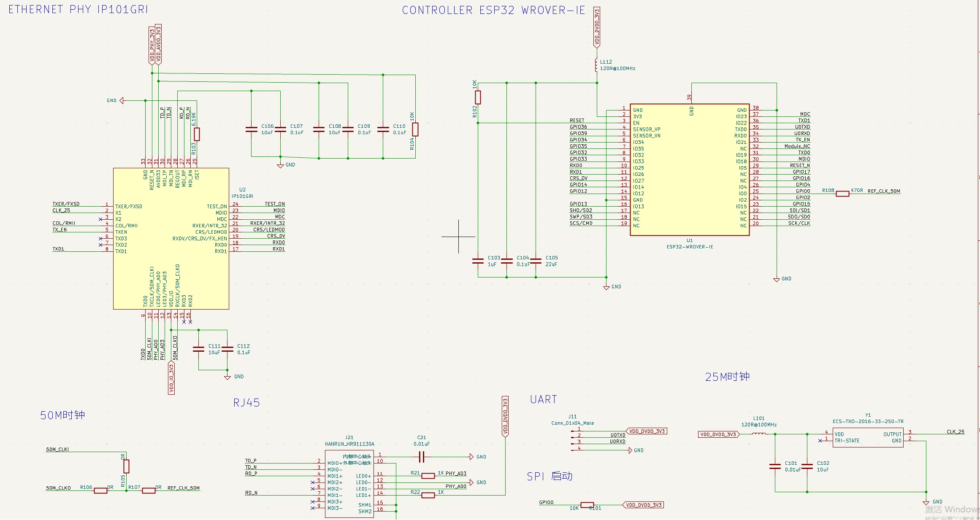Viewport: 980px width, 520px height.
Task: Select the RJ45 section title
Action: point(246,403)
